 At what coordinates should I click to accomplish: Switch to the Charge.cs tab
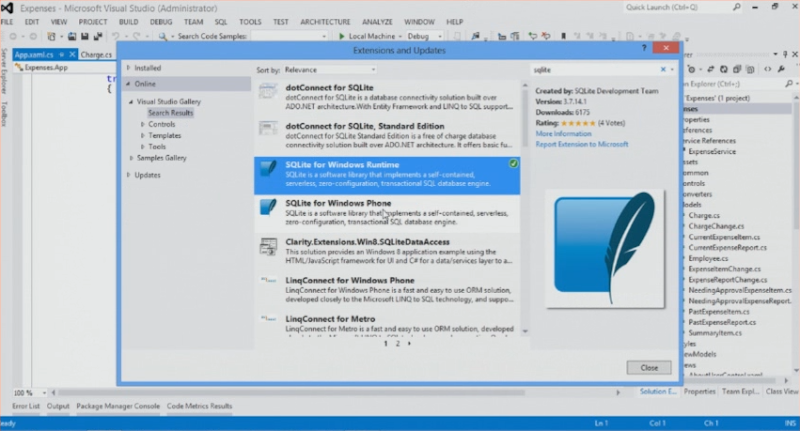point(96,55)
